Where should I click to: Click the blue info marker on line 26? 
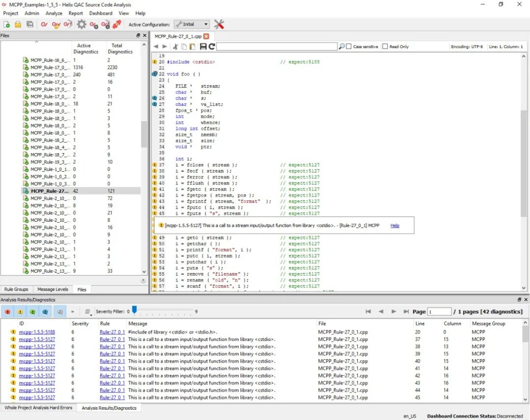coord(155,98)
